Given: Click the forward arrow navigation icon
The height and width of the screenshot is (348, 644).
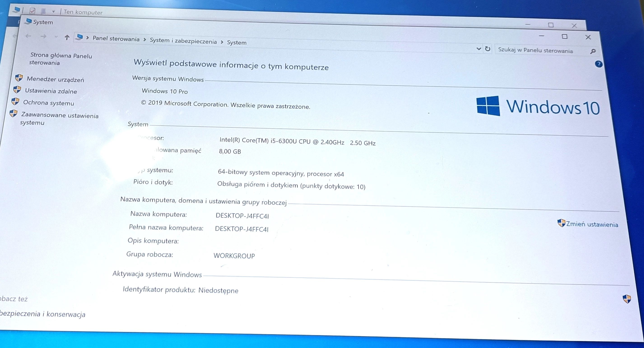Looking at the screenshot, I should (x=44, y=37).
